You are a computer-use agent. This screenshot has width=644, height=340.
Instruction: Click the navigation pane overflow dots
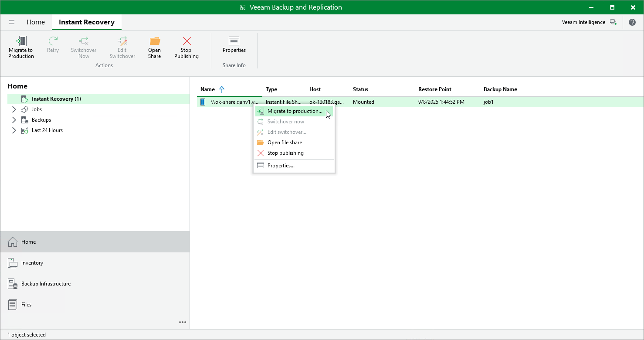click(183, 322)
